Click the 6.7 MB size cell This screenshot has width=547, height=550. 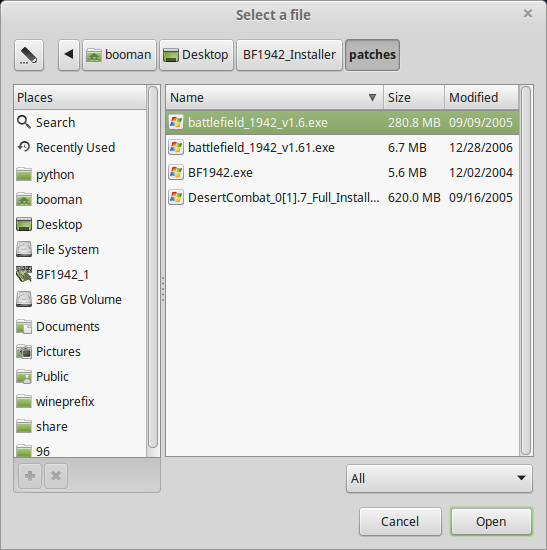[407, 147]
